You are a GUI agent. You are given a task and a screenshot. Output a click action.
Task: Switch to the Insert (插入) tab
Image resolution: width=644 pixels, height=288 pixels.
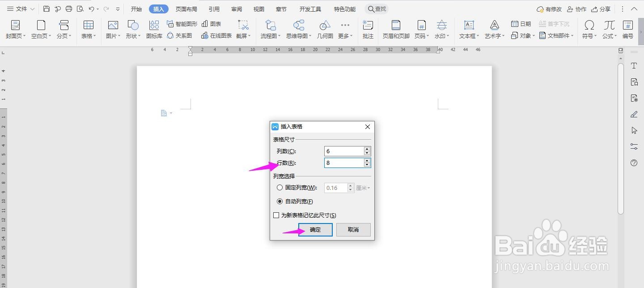click(x=158, y=9)
